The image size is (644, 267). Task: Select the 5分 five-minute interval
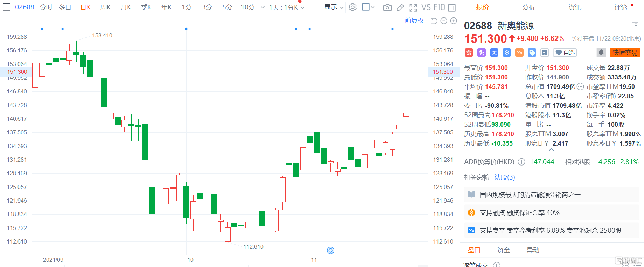227,7
